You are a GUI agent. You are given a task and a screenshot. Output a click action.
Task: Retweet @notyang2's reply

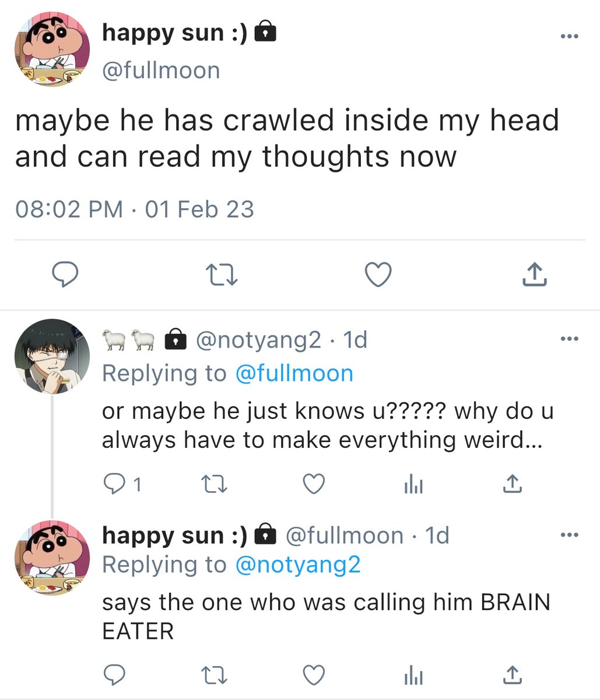[x=214, y=484]
